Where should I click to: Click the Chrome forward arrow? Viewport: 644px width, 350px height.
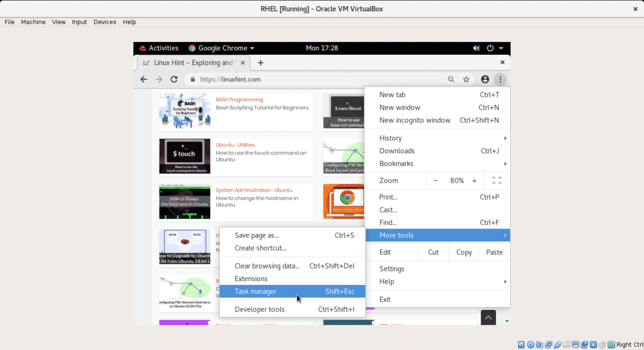[159, 79]
